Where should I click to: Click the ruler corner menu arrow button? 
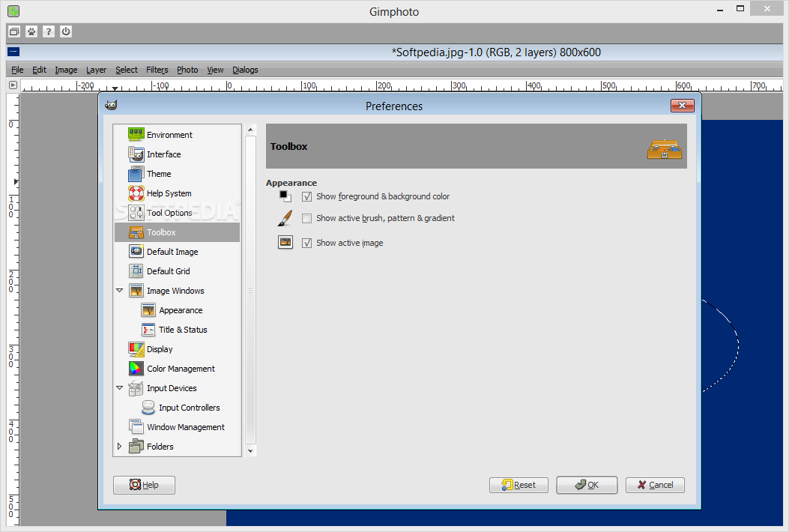point(13,85)
